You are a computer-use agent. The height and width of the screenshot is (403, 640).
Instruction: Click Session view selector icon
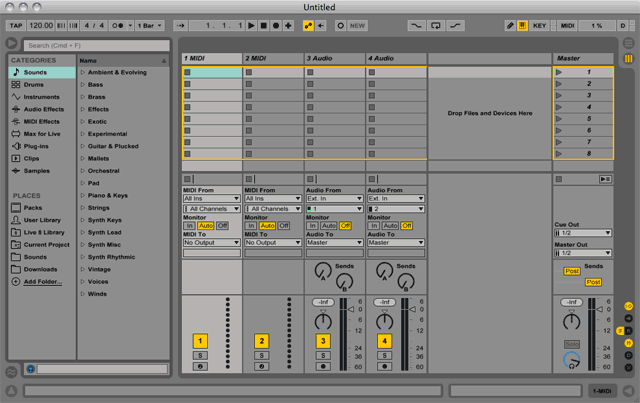click(629, 59)
